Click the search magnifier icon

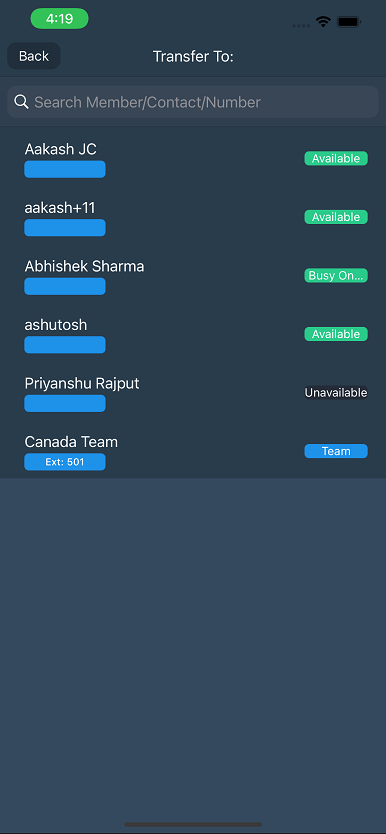click(x=21, y=102)
